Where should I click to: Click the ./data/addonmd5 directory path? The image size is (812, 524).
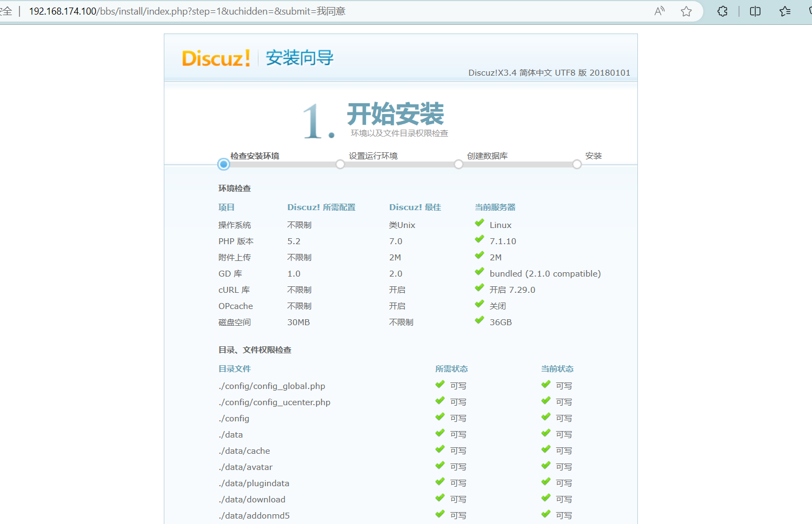tap(254, 516)
